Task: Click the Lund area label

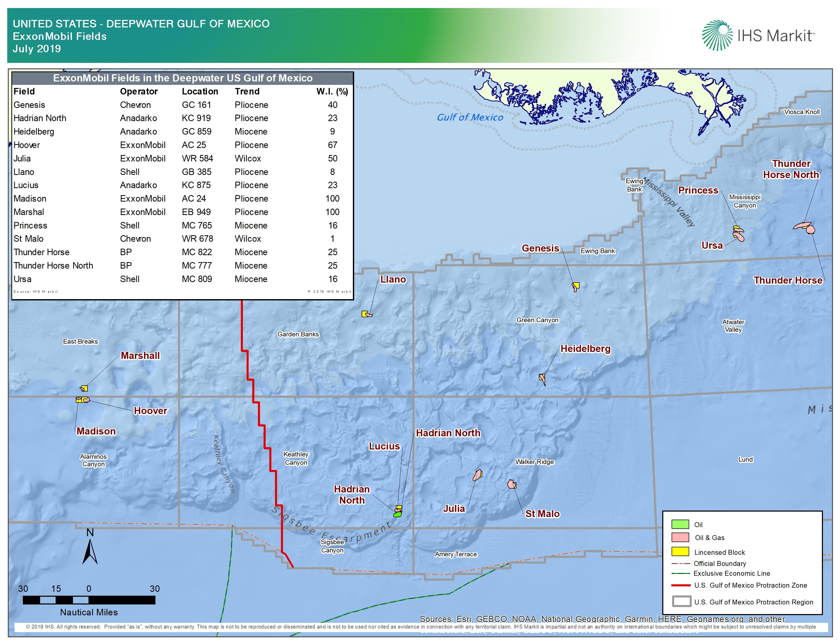Action: click(x=745, y=459)
